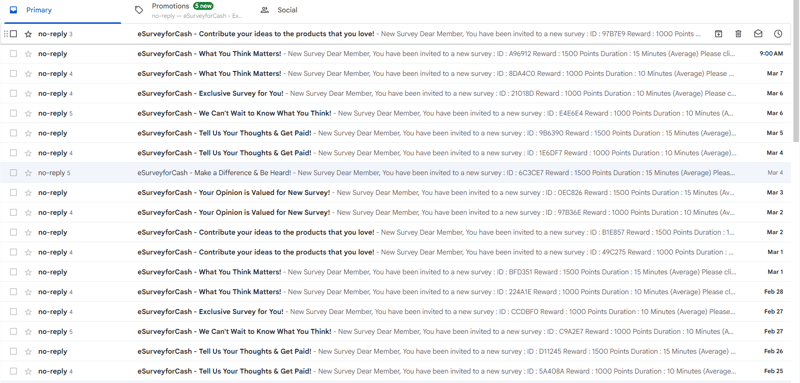The image size is (800, 383).
Task: Star the email with survey ID 1E6DF7
Action: 28,153
